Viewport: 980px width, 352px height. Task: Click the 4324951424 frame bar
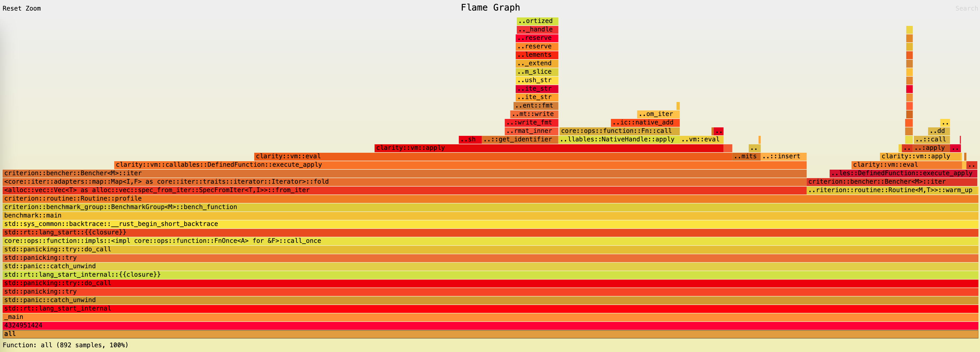click(x=490, y=326)
